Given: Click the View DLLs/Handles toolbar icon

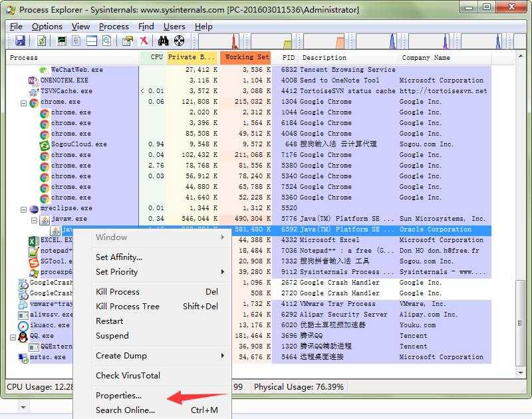Looking at the screenshot, I should click(107, 41).
